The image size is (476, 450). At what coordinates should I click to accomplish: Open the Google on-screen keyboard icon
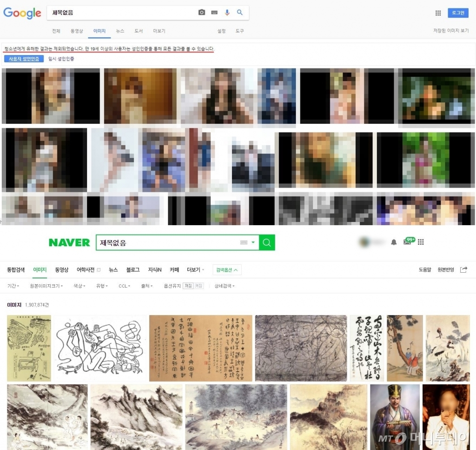[214, 13]
